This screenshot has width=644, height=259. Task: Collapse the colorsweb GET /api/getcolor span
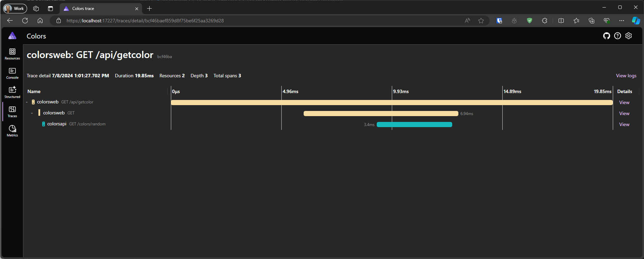27,102
